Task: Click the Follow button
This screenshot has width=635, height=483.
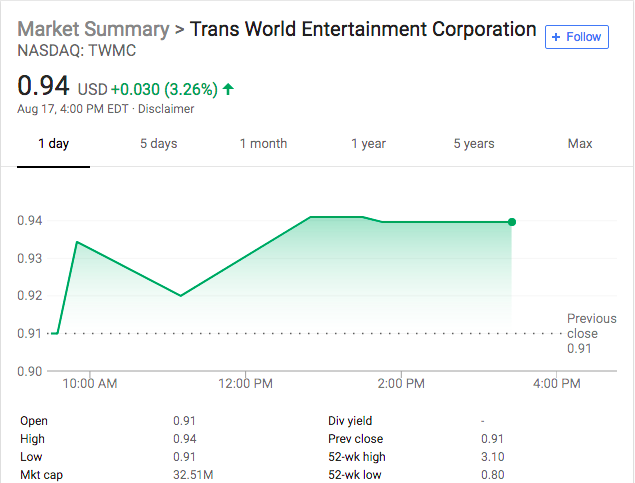Action: pyautogui.click(x=576, y=37)
